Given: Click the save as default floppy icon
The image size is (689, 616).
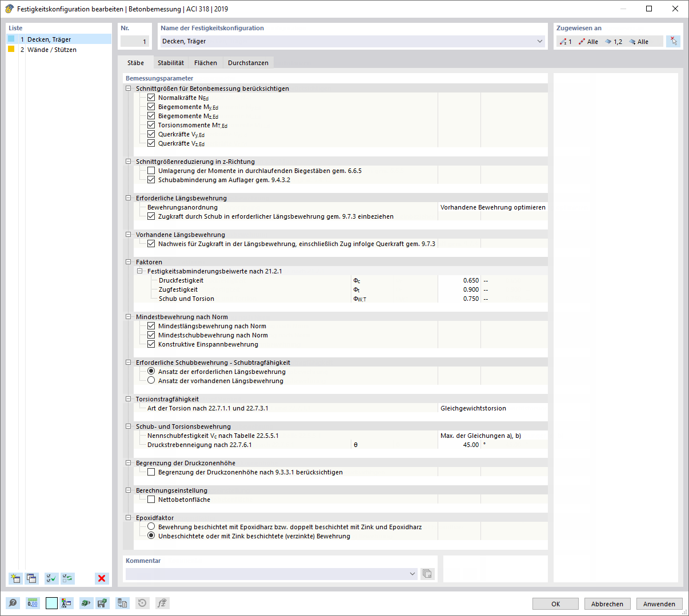Looking at the screenshot, I should tap(102, 603).
